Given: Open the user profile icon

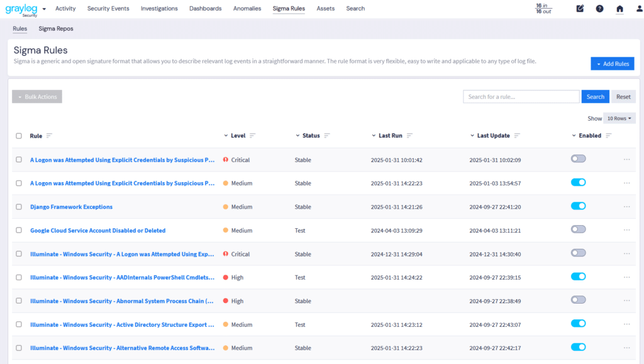Looking at the screenshot, I should pos(640,8).
